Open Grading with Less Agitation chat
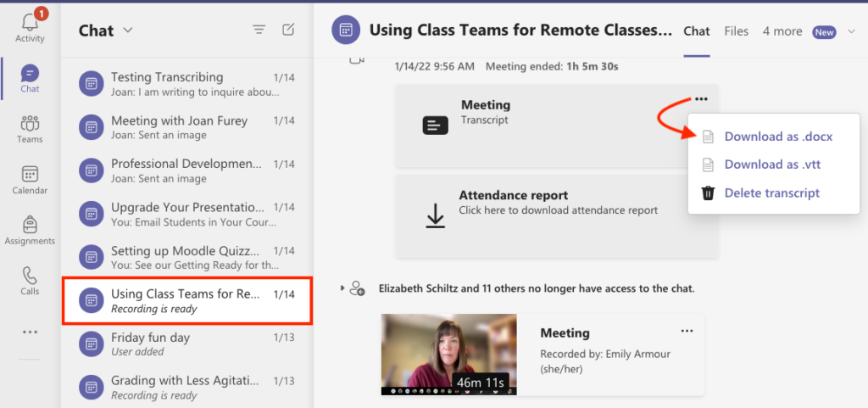This screenshot has width=868, height=408. coord(187,388)
